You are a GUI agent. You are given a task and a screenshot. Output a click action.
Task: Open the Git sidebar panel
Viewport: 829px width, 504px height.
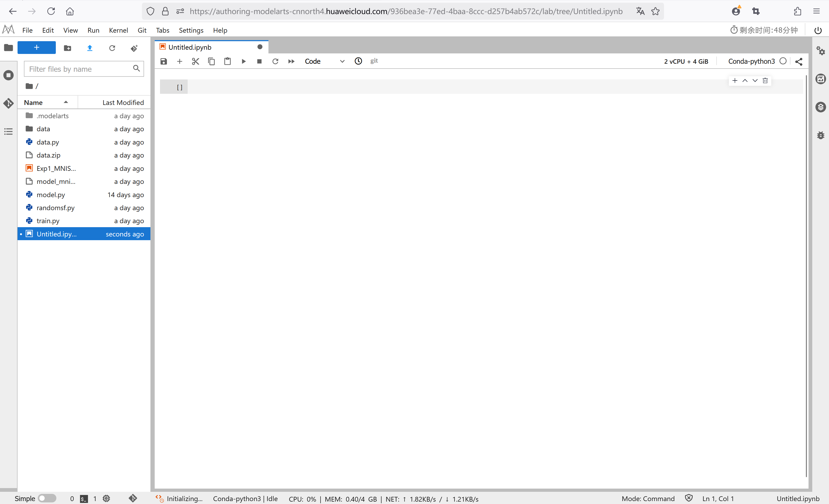tap(9, 103)
